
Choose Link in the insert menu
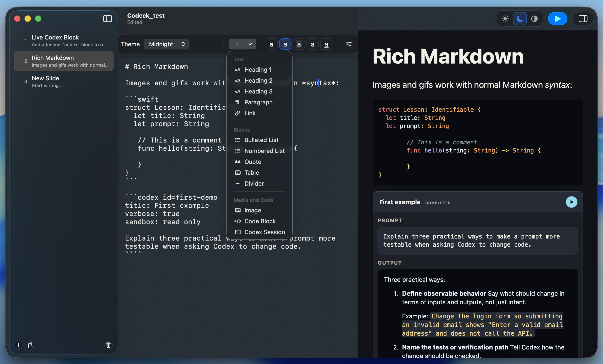click(259, 113)
